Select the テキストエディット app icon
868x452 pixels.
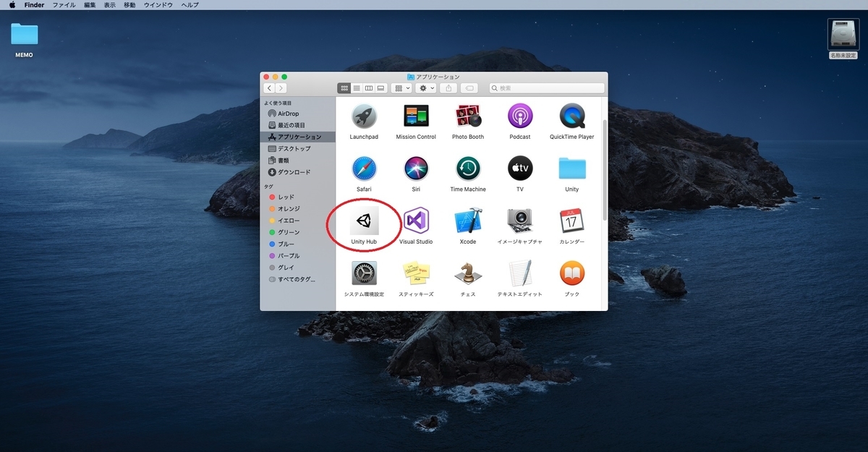[x=520, y=273]
